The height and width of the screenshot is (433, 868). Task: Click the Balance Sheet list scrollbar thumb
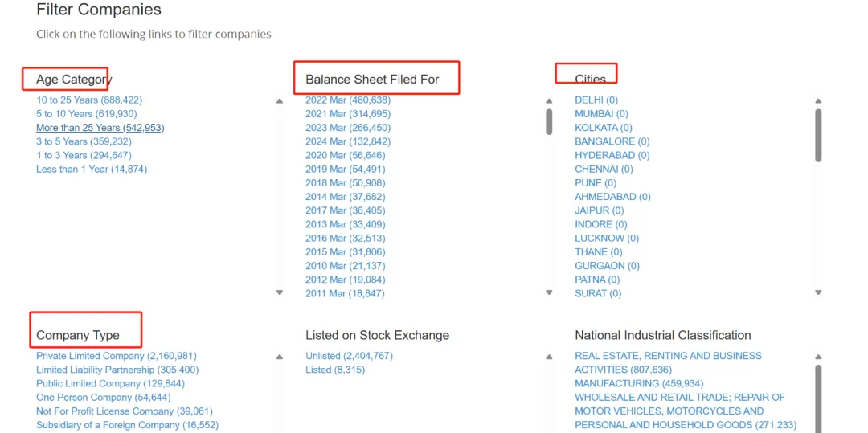click(x=549, y=121)
